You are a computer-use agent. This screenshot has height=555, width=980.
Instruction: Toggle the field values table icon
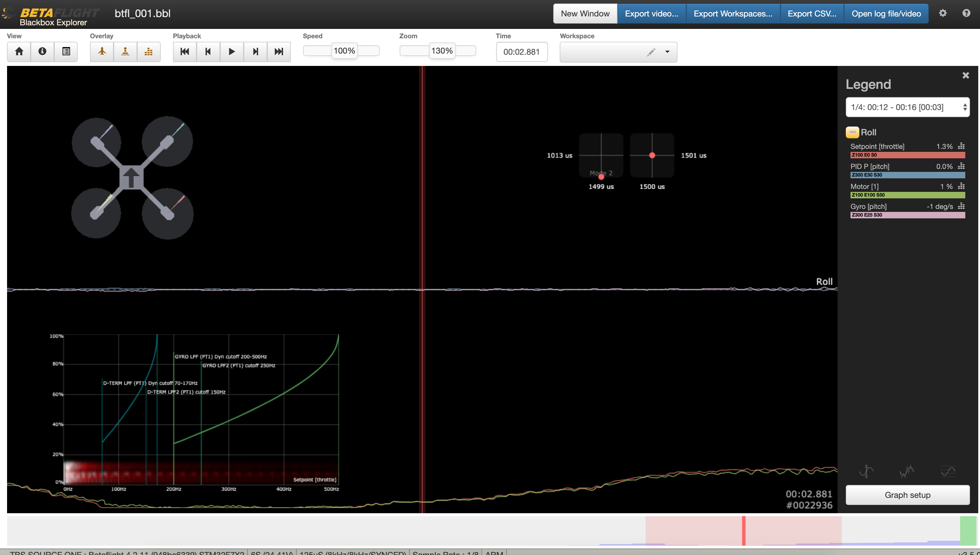coord(66,51)
